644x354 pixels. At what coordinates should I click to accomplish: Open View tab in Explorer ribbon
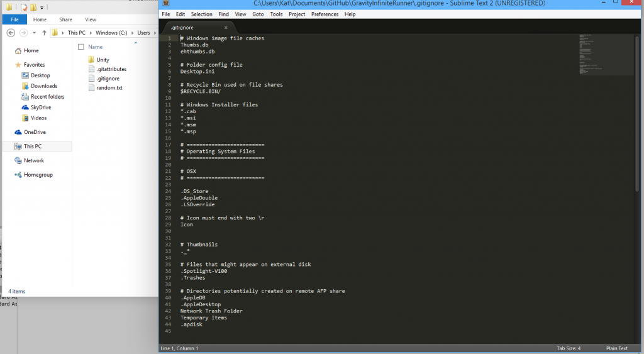pos(91,19)
